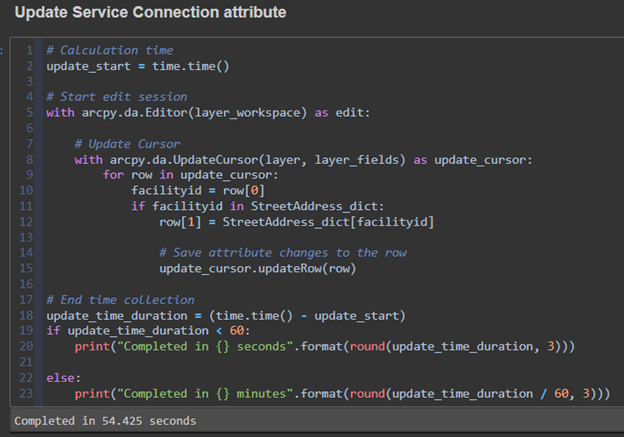Click line number 5 in the gutter

click(31, 112)
